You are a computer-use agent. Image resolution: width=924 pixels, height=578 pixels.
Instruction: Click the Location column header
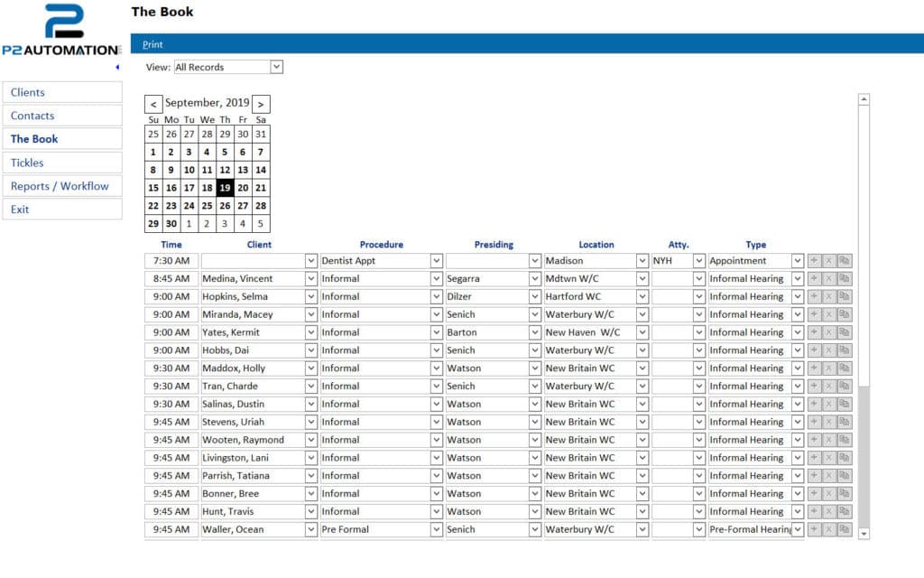tap(596, 245)
